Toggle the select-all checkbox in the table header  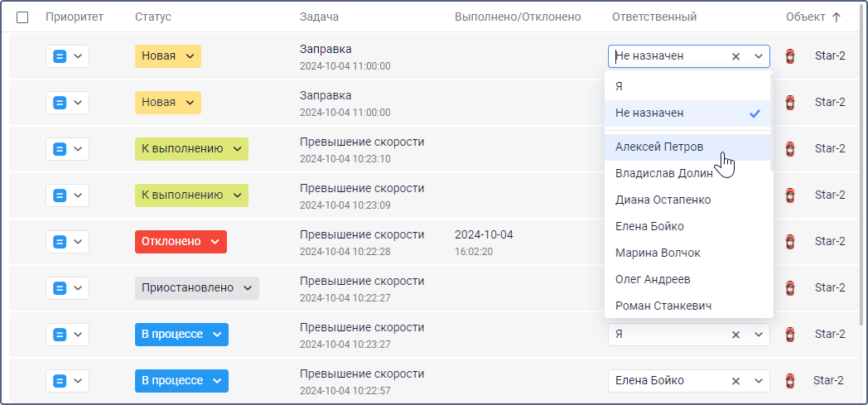tap(22, 17)
